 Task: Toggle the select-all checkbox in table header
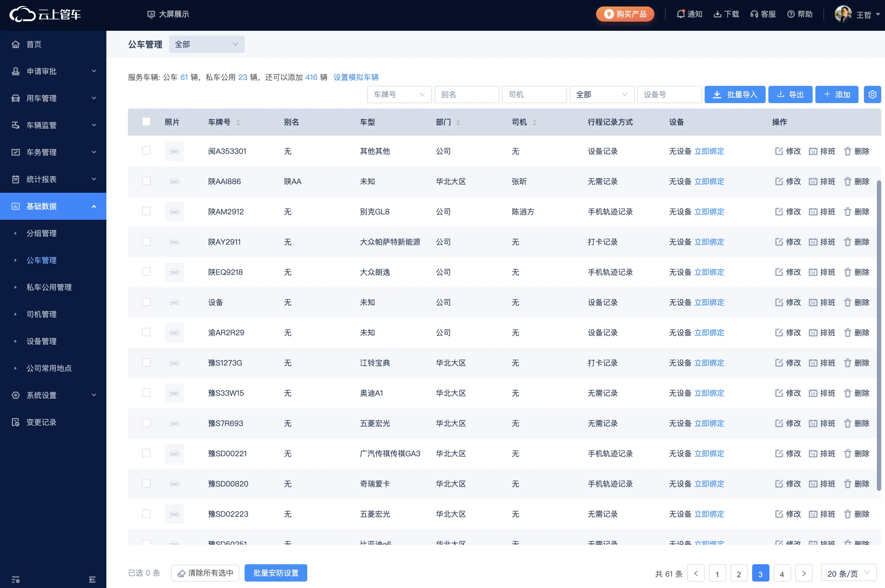[146, 122]
